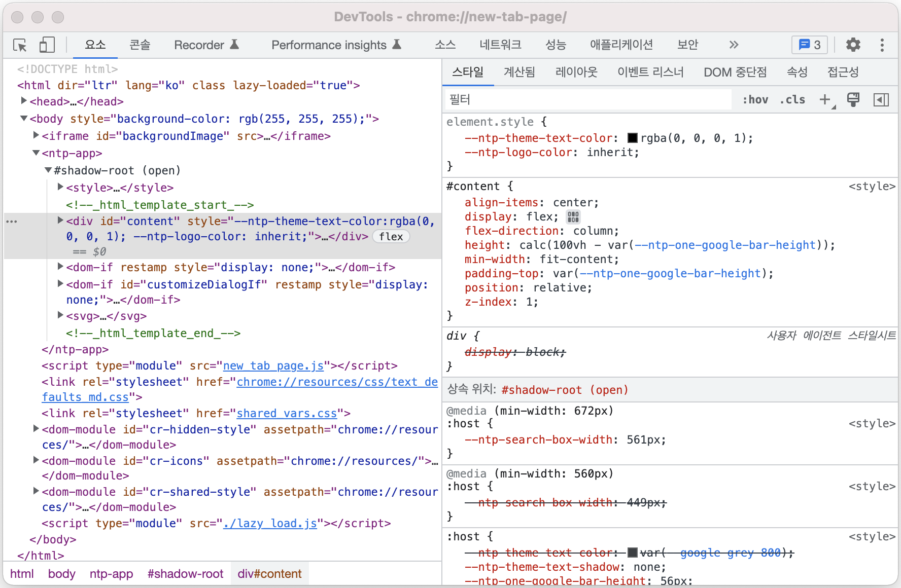Collapse the ntp-app node
This screenshot has width=901, height=588.
pyautogui.click(x=36, y=153)
